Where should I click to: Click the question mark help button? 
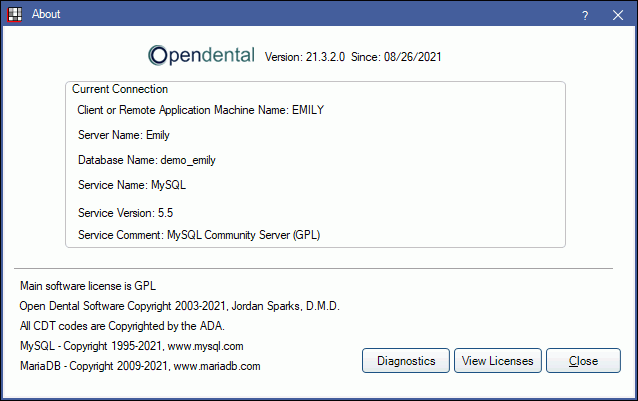[585, 15]
